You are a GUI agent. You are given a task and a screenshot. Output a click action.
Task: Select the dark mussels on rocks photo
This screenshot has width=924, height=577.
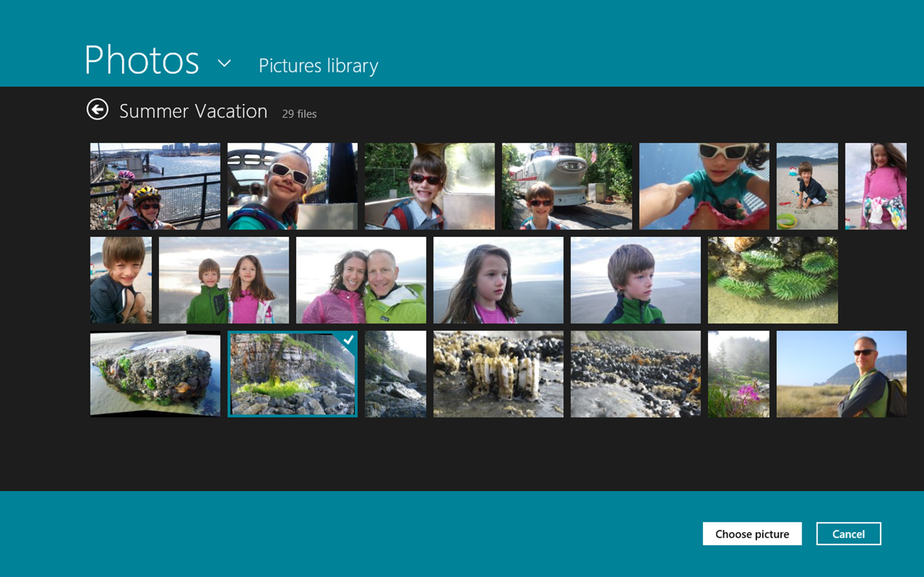(x=635, y=374)
